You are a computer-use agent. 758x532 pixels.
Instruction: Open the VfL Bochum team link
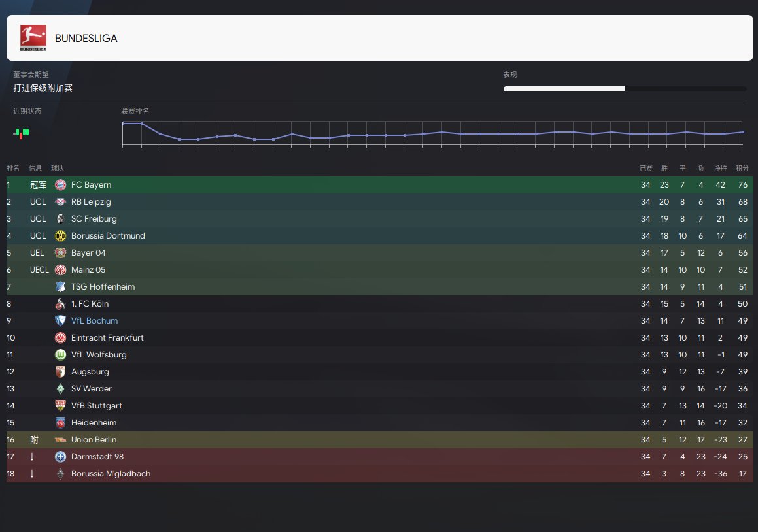pos(94,321)
